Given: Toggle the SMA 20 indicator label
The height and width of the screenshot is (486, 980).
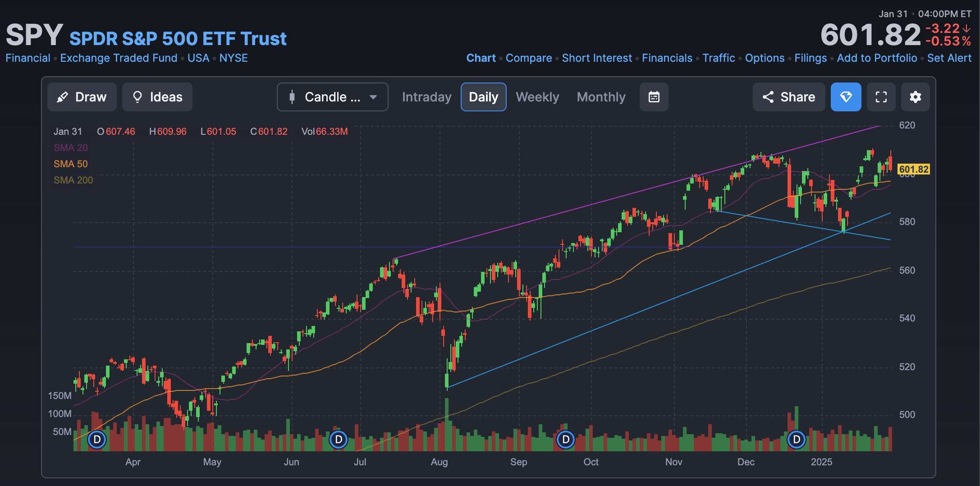Looking at the screenshot, I should click(x=71, y=148).
